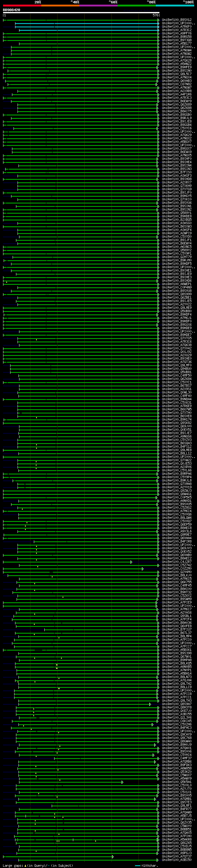This screenshot has width=197, height=868.
Task: Open hit UniRef100_B9T3Q8
Action: (x=177, y=40)
